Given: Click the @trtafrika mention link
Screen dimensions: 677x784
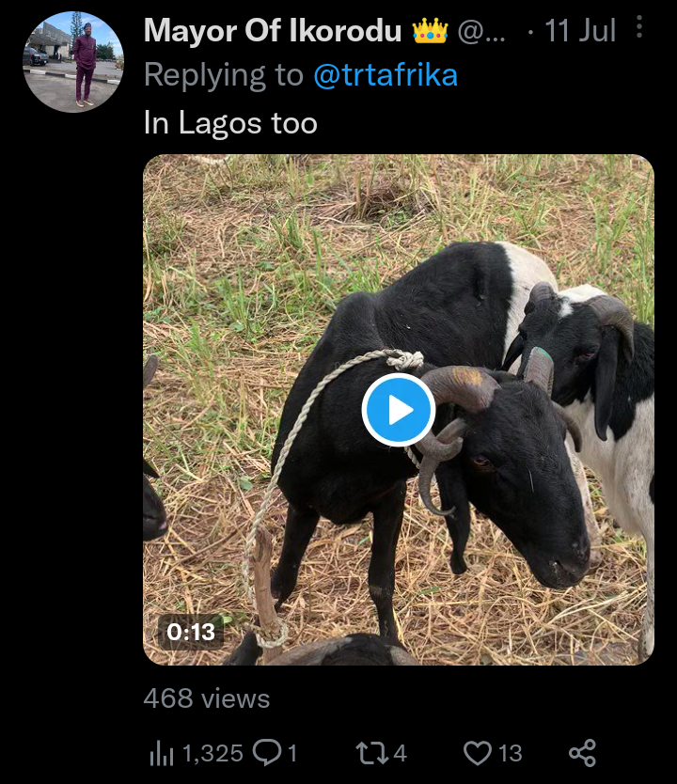Looking at the screenshot, I should pyautogui.click(x=386, y=76).
